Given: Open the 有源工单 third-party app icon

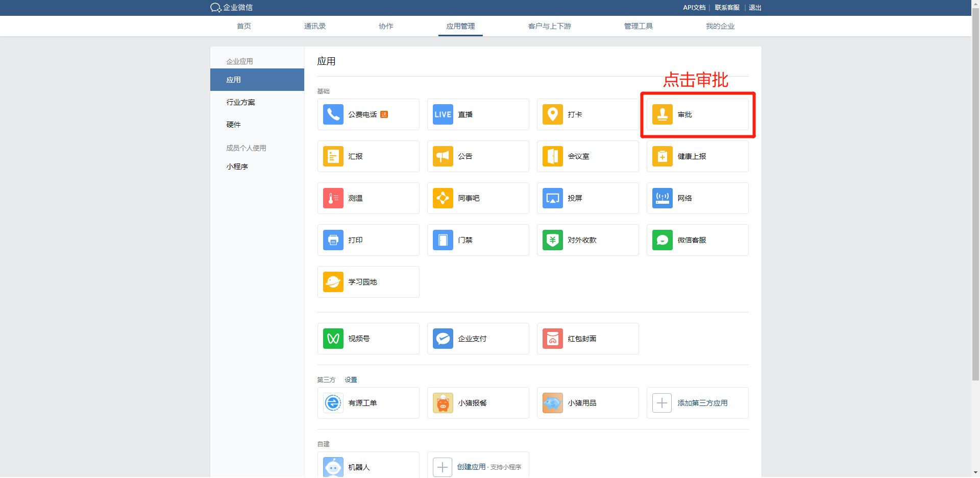Looking at the screenshot, I should (333, 403).
